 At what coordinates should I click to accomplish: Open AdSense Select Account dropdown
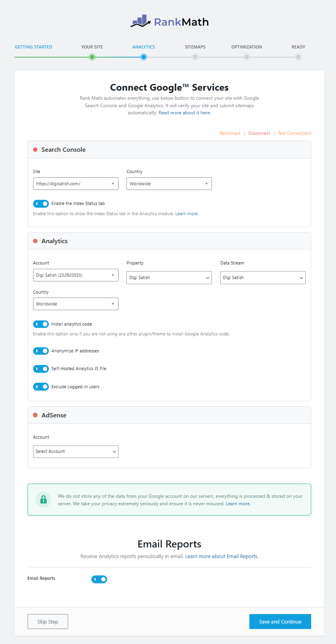click(x=76, y=452)
